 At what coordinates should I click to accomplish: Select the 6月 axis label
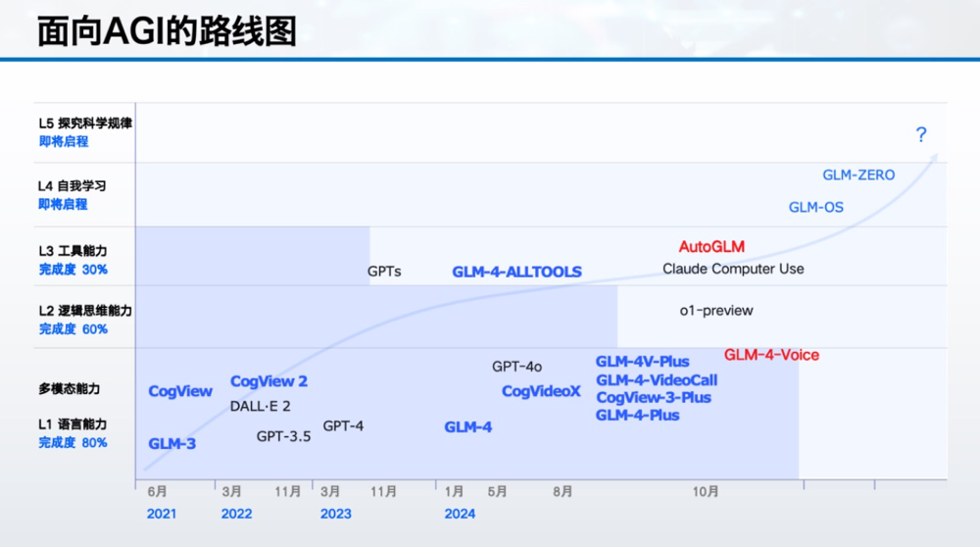[x=158, y=491]
